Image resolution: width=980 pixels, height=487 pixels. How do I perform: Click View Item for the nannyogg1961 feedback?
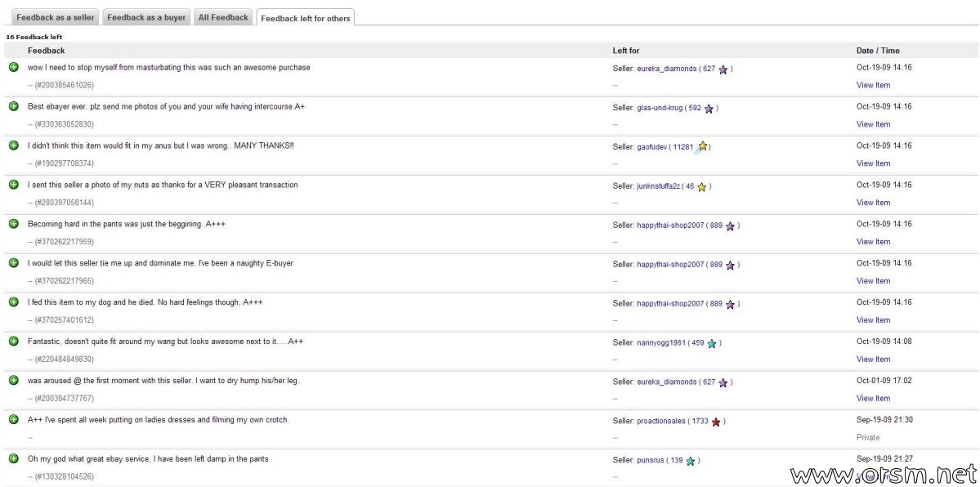click(x=873, y=360)
